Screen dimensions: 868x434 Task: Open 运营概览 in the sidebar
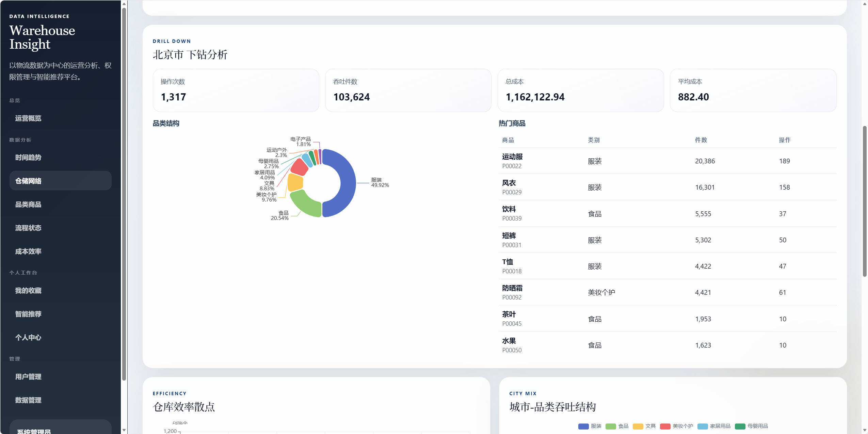[x=28, y=118]
